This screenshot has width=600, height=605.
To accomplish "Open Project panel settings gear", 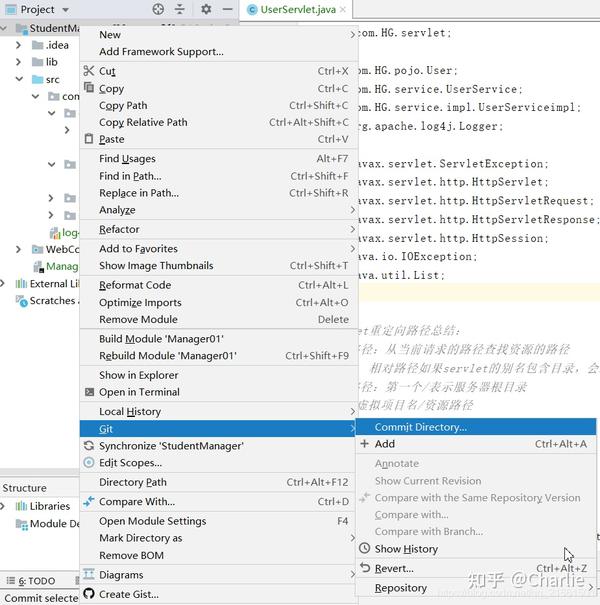I will pyautogui.click(x=206, y=9).
